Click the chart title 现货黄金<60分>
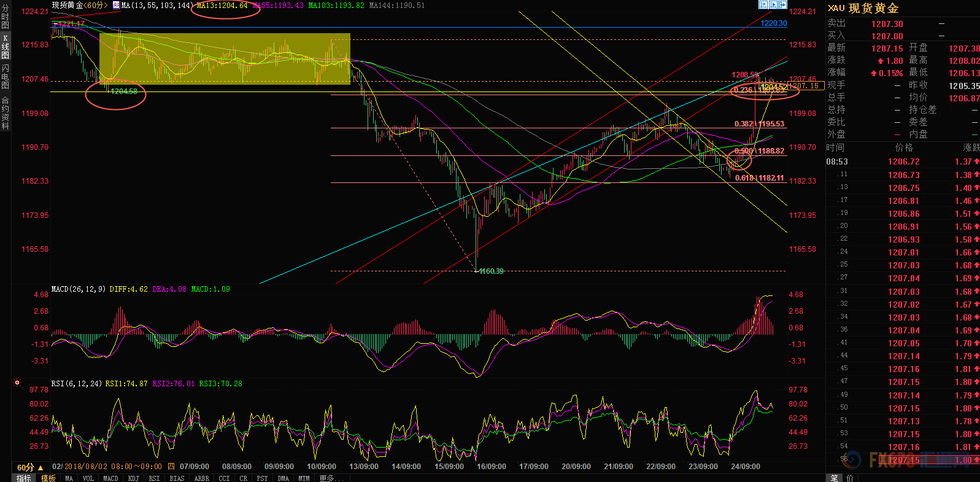This screenshot has height=482, width=980. point(79,5)
